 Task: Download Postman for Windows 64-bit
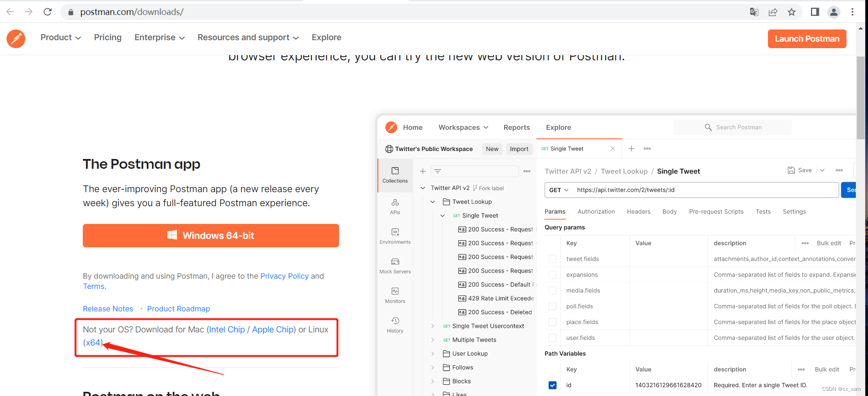pyautogui.click(x=211, y=236)
